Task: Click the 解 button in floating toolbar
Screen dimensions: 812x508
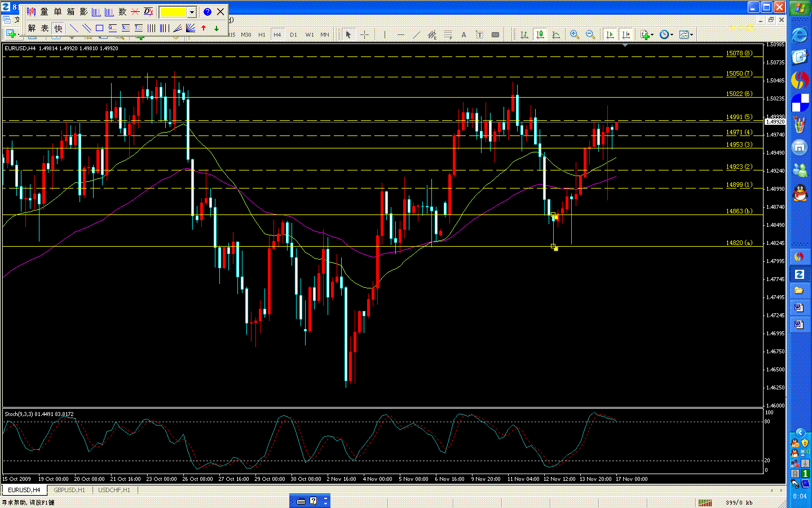Action: (32, 28)
